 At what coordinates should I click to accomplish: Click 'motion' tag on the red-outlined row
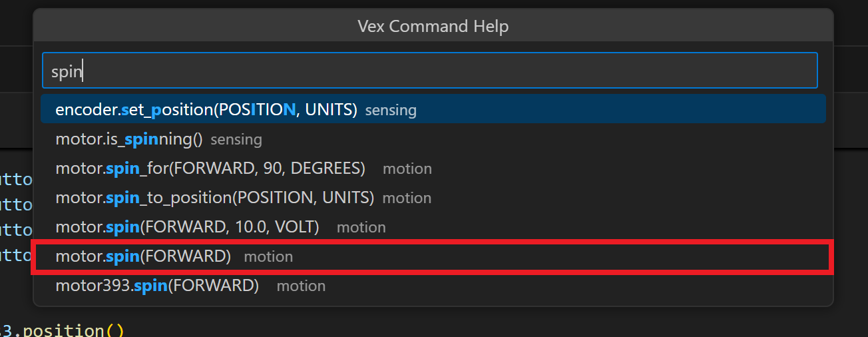tap(268, 257)
